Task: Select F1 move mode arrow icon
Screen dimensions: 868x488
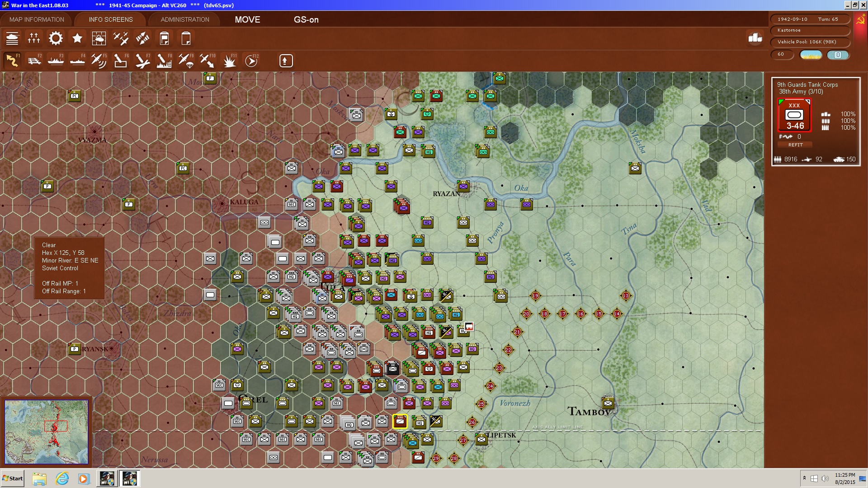Action: 12,61
